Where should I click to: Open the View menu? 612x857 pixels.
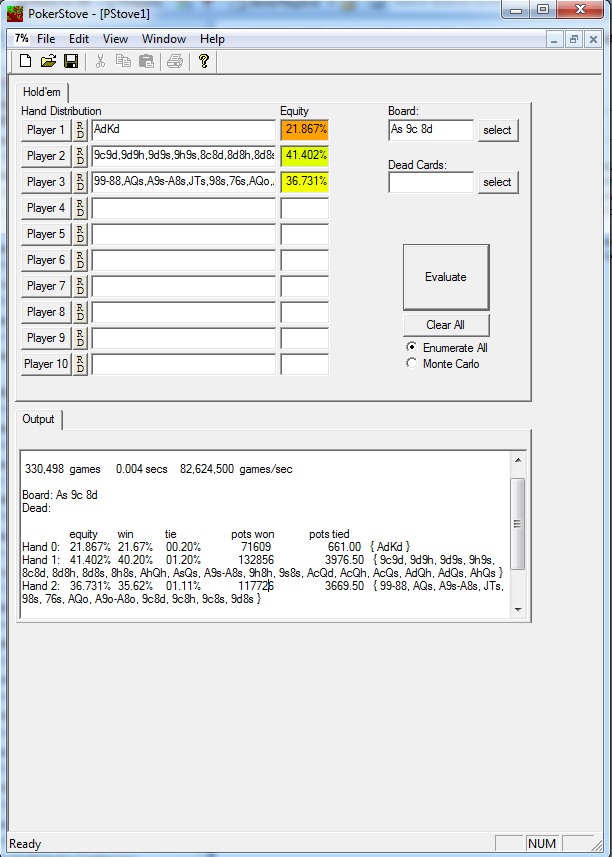coord(115,39)
